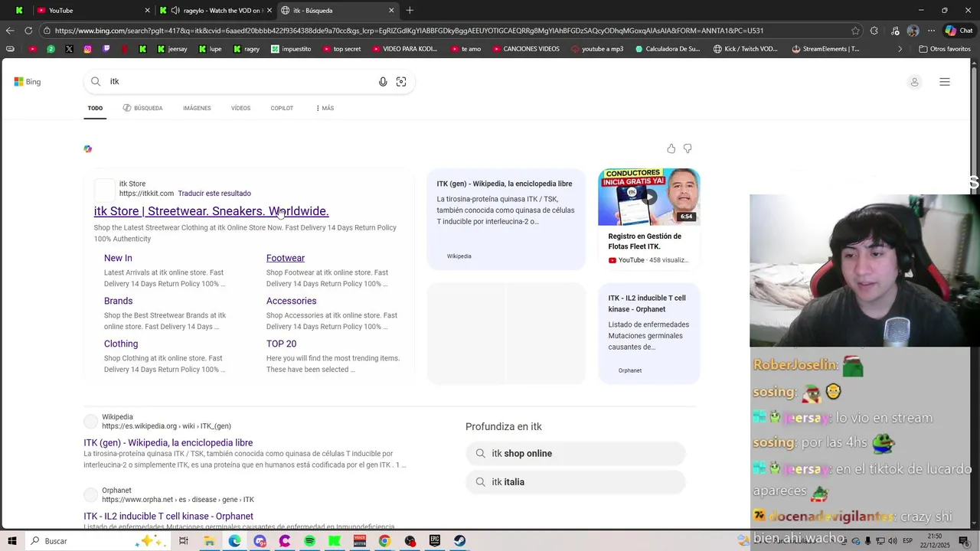
Task: Expand the favorites bar overflow chevron
Action: [x=900, y=49]
